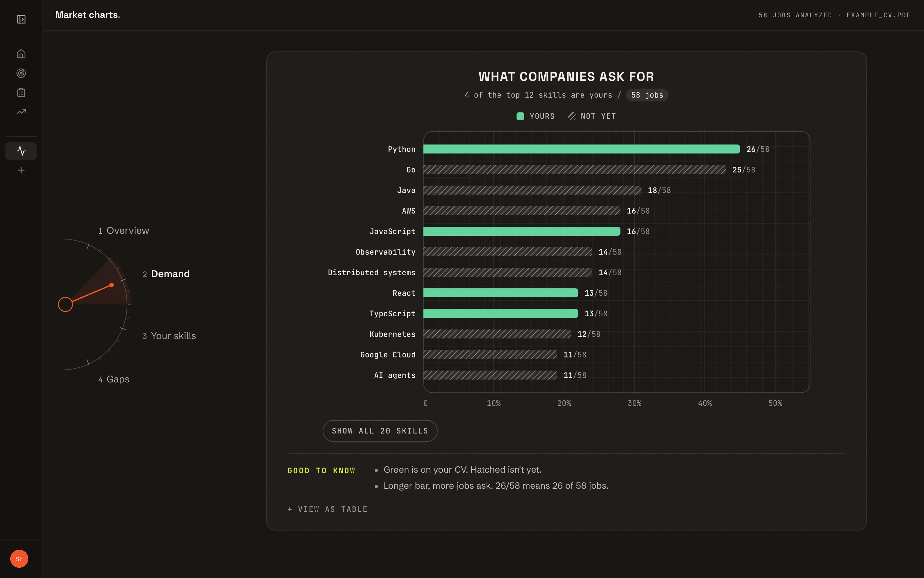This screenshot has width=924, height=578.
Task: Select the activity pulse icon
Action: click(21, 151)
